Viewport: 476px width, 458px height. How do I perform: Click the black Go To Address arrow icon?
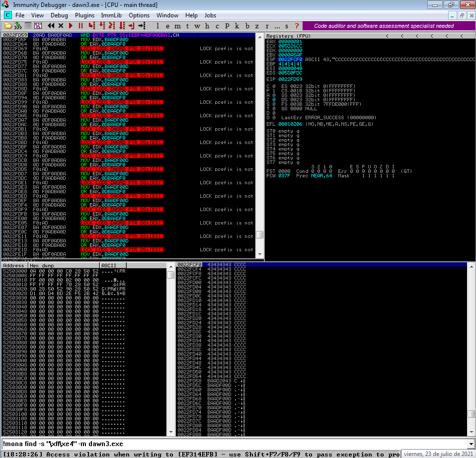point(142,26)
